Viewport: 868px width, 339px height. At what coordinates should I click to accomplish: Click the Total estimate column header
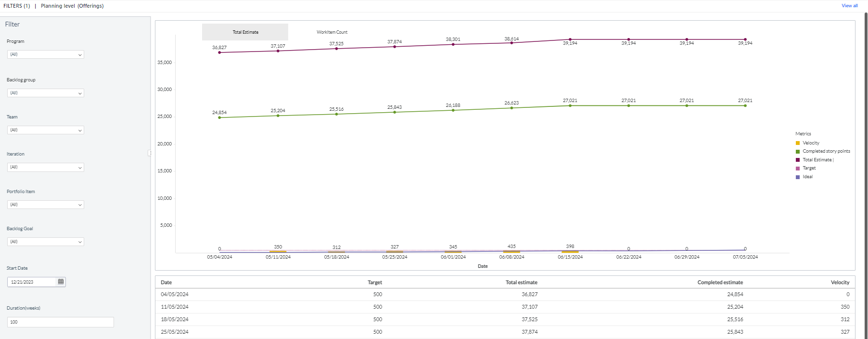(522, 283)
